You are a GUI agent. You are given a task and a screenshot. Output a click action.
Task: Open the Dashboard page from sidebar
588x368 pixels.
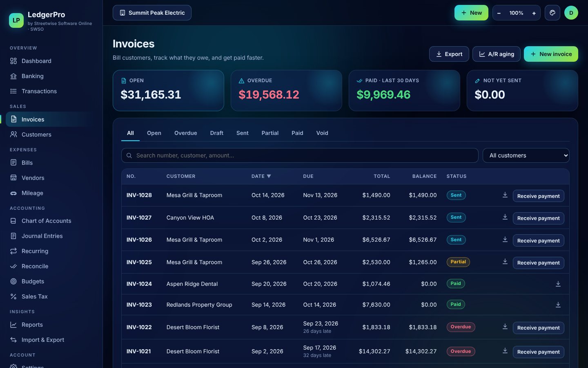pyautogui.click(x=51, y=61)
